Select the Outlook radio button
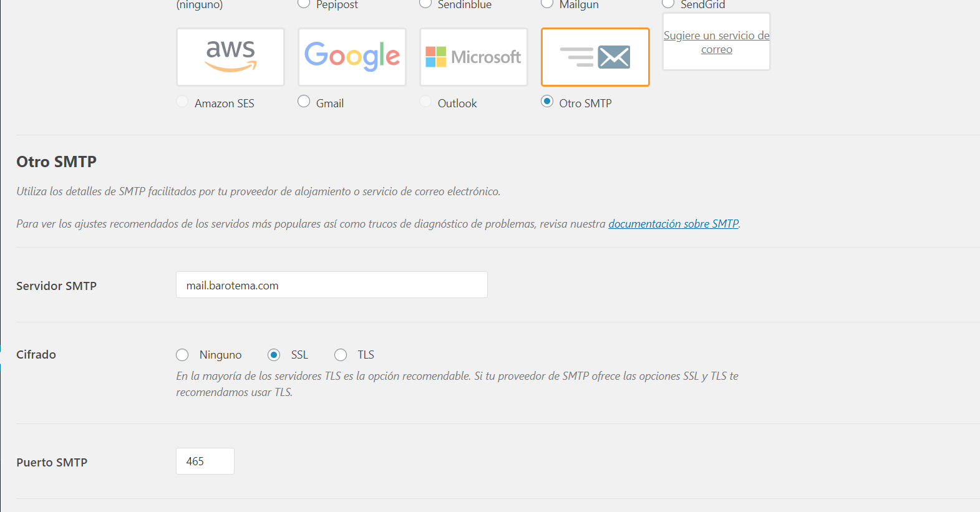Image resolution: width=980 pixels, height=512 pixels. click(x=425, y=101)
